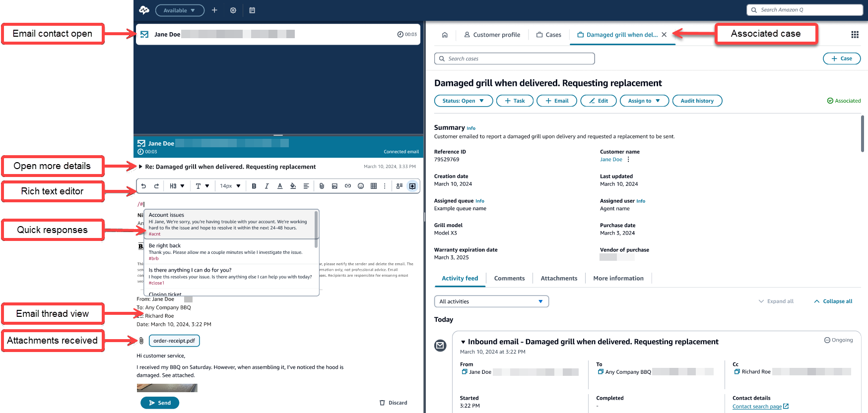The width and height of the screenshot is (868, 413).
Task: Click the Bold formatting icon
Action: coord(254,186)
